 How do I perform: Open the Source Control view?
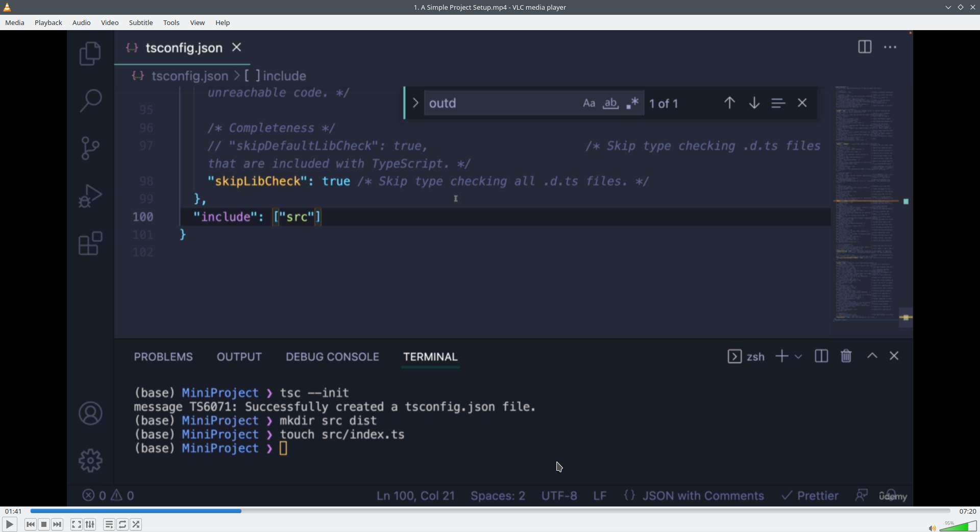tap(90, 148)
